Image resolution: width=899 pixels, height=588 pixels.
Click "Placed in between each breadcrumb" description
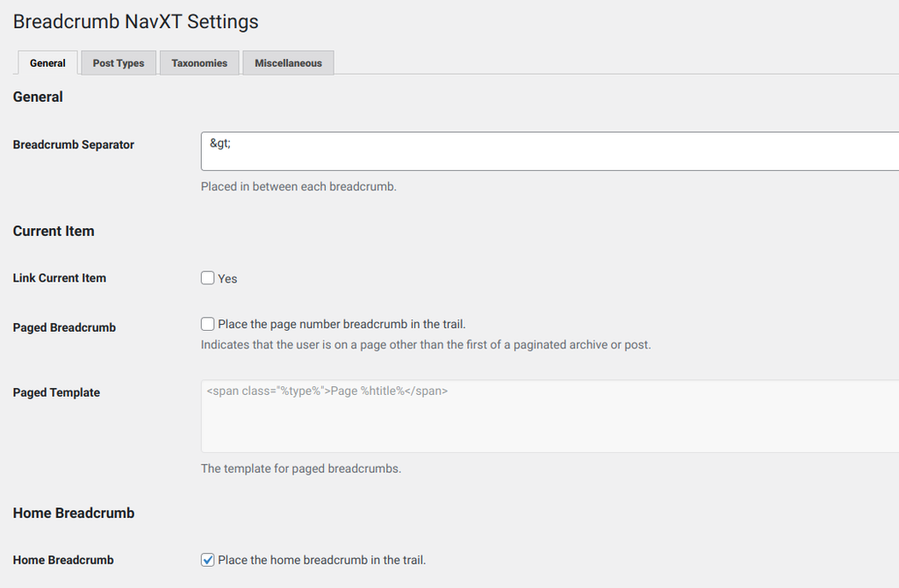point(298,187)
